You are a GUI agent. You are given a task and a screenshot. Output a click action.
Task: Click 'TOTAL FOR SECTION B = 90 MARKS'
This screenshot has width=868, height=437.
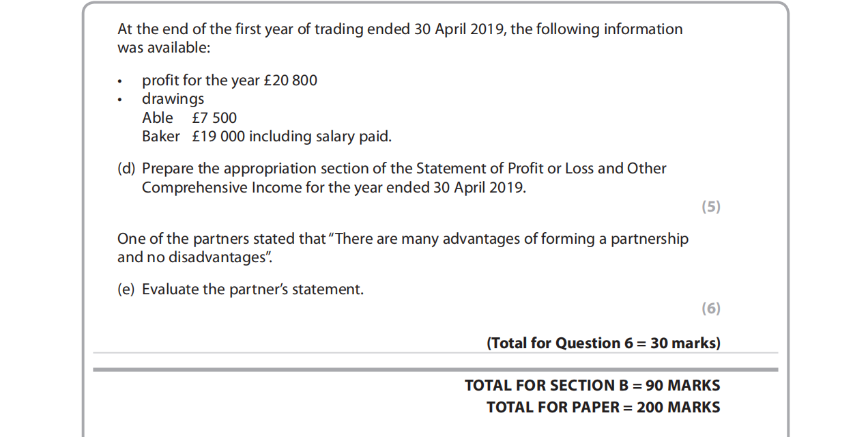pos(592,386)
